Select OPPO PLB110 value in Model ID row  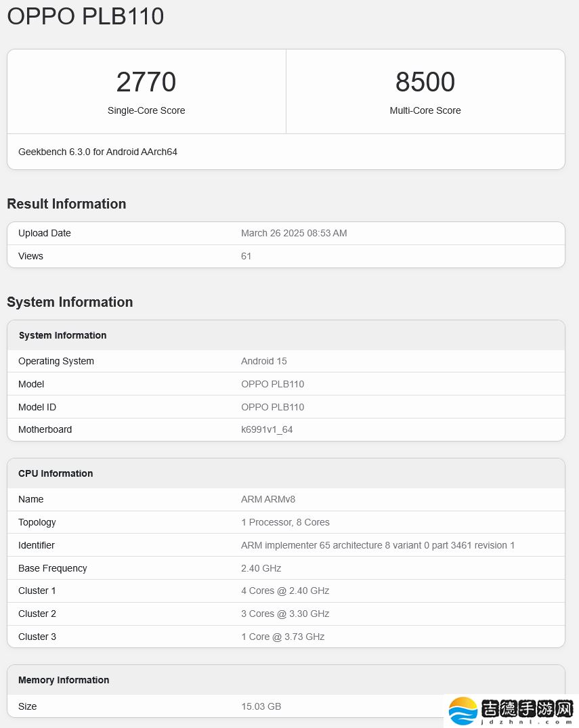[272, 407]
